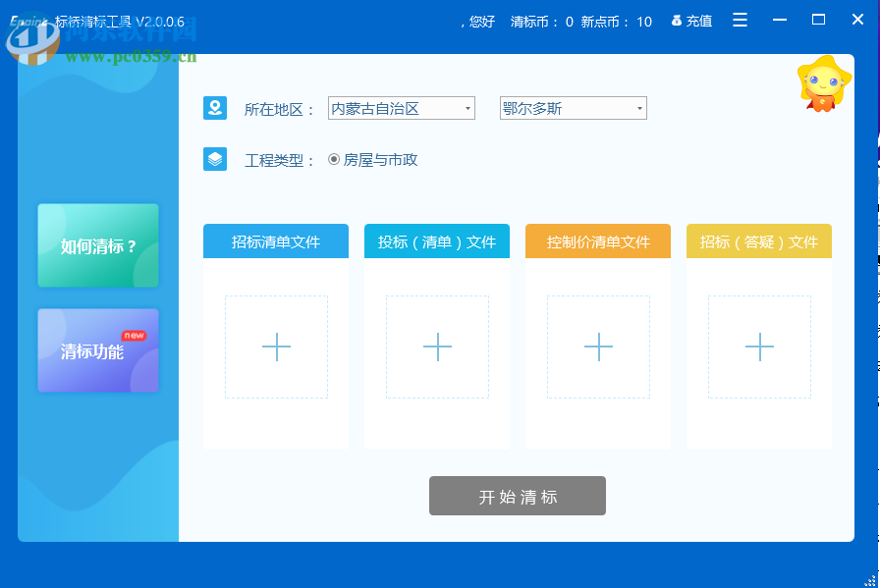Screen dimensions: 880x588
Task: Click the plus icon under 投标（清单）文件
Action: [437, 347]
